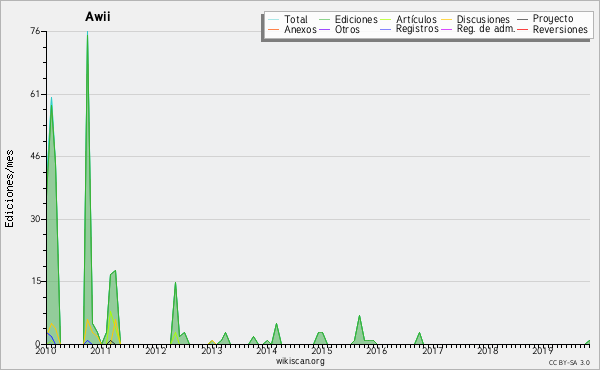The height and width of the screenshot is (370, 600).
Task: Click the 'CC BY-SA 3.0' license text
Action: click(569, 363)
